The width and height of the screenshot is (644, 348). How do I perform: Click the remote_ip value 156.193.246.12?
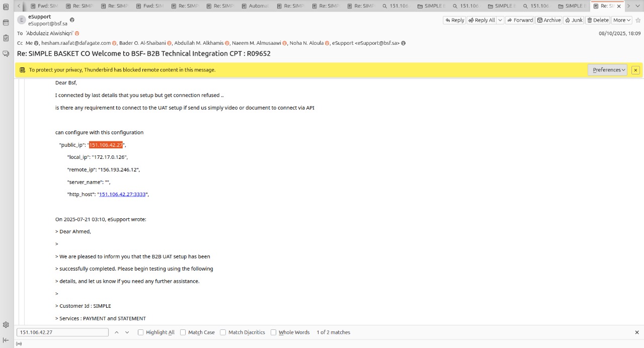coord(118,169)
